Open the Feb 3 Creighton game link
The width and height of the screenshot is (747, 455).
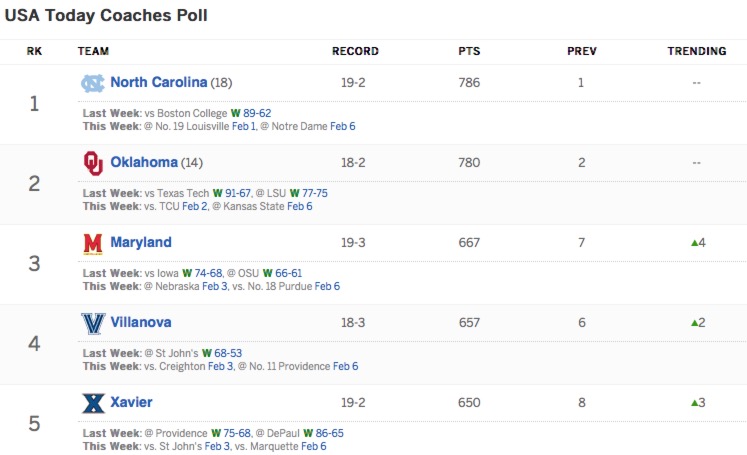pos(219,366)
